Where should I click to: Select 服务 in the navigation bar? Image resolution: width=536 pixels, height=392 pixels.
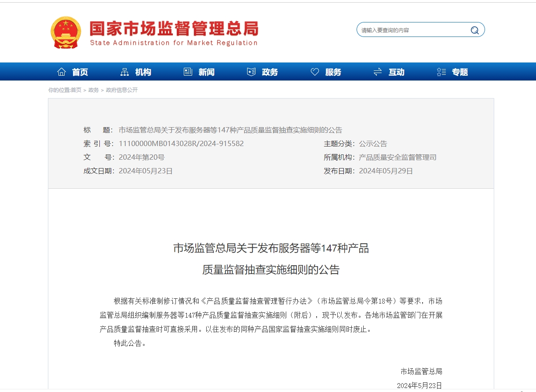[333, 72]
